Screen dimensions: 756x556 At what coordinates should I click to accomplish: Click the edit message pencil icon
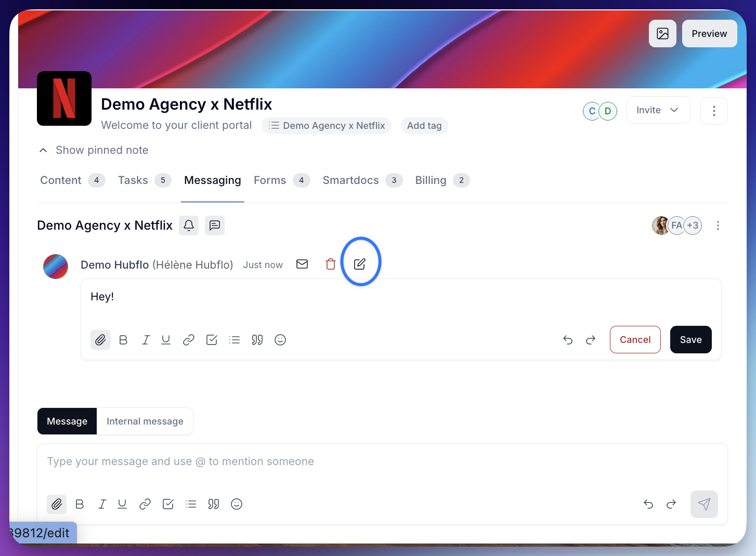point(360,264)
